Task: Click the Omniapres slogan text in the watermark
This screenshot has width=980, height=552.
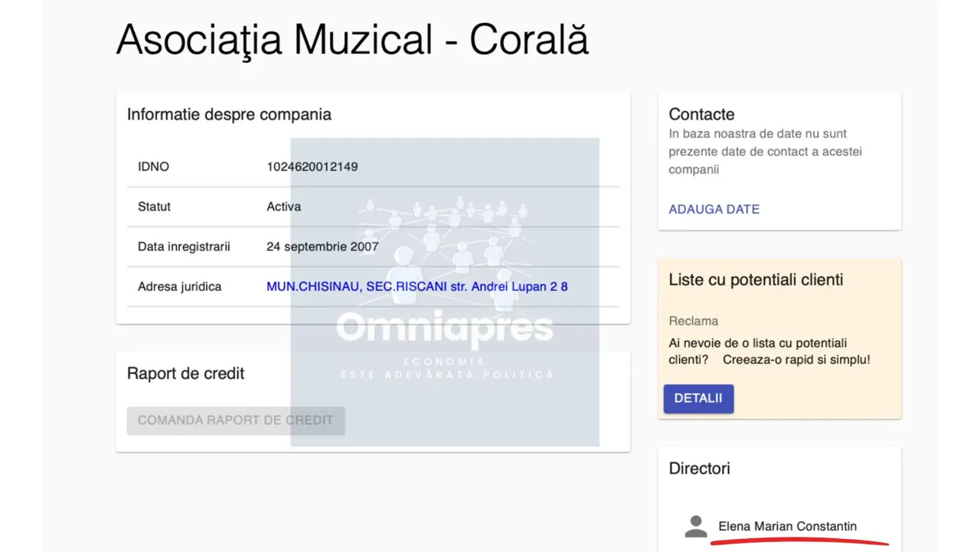Action: (446, 368)
